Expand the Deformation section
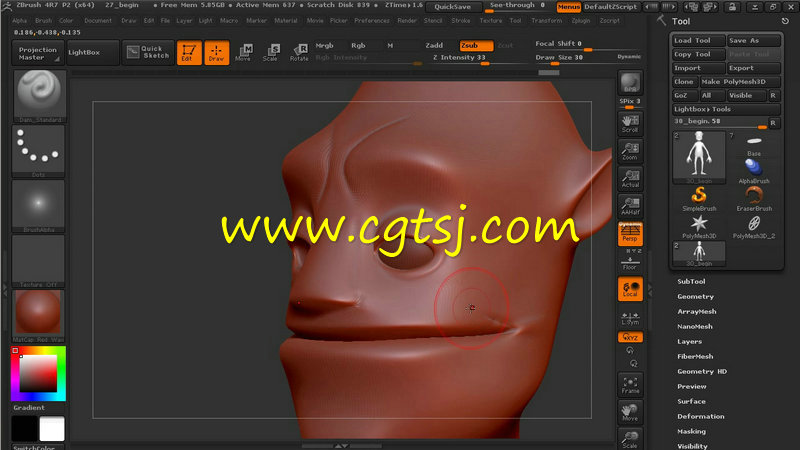Screen dimensions: 800x450 click(701, 416)
